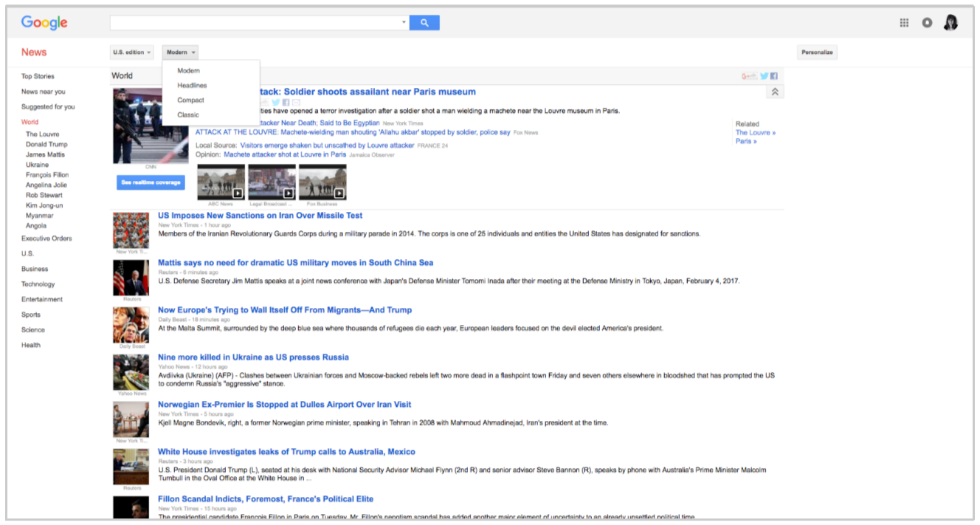Viewport: 980px width, 525px height.
Task: Play the Fox Business video thumbnail
Action: pyautogui.click(x=322, y=182)
